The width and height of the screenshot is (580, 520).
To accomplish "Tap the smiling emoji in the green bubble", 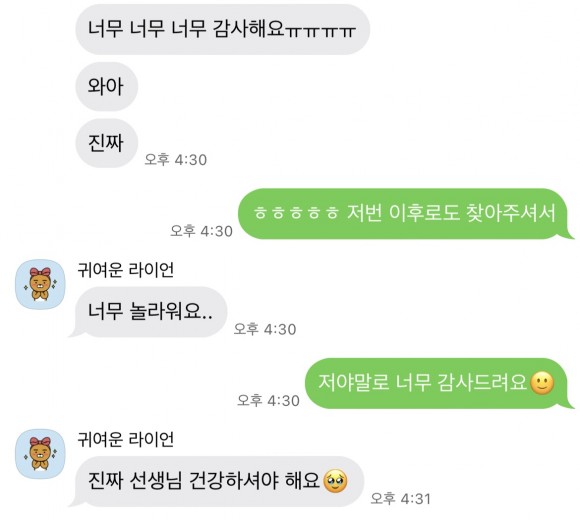I will [x=542, y=383].
